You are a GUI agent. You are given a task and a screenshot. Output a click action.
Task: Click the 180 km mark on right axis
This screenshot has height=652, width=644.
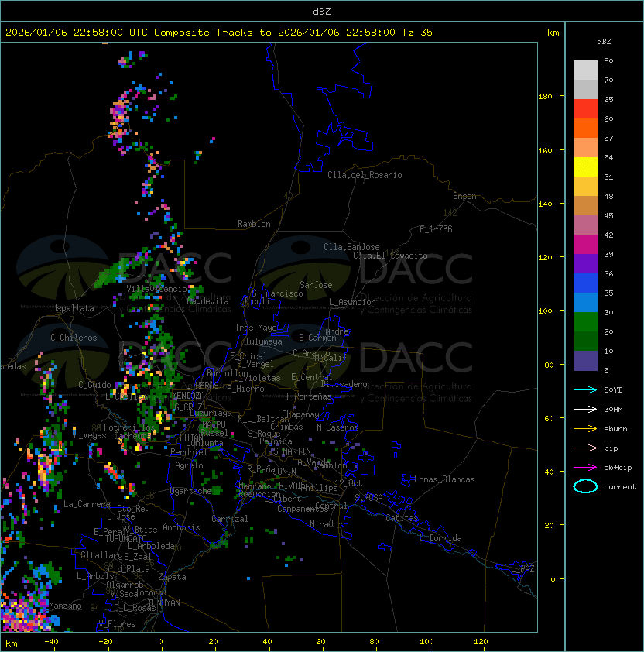coord(545,97)
